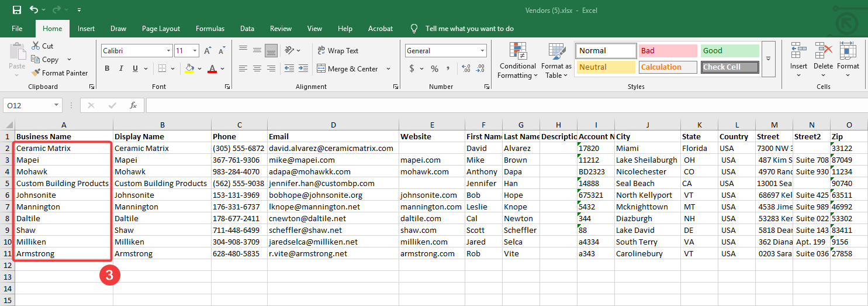Click the Paste clipboard icon

17,51
